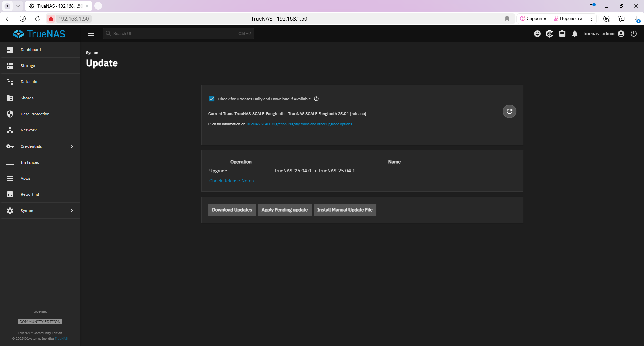The width and height of the screenshot is (644, 346).
Task: Open browser page options kebab menu
Action: 591,19
